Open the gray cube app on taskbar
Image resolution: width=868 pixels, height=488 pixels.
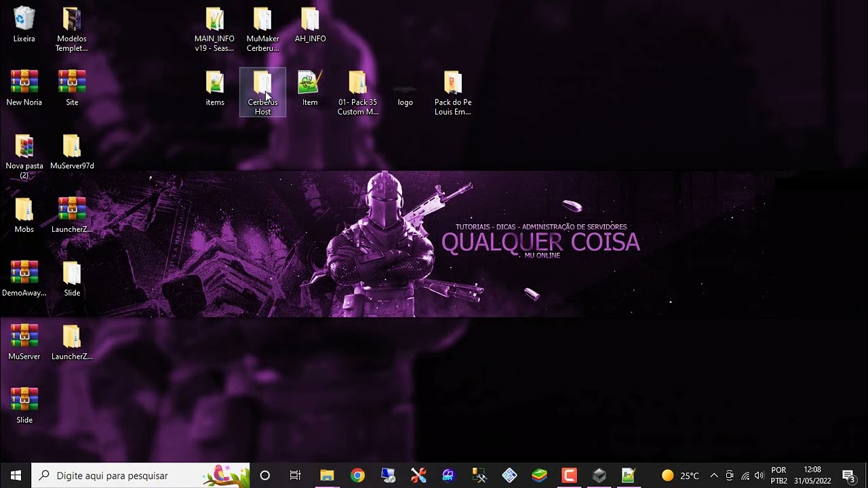(599, 475)
